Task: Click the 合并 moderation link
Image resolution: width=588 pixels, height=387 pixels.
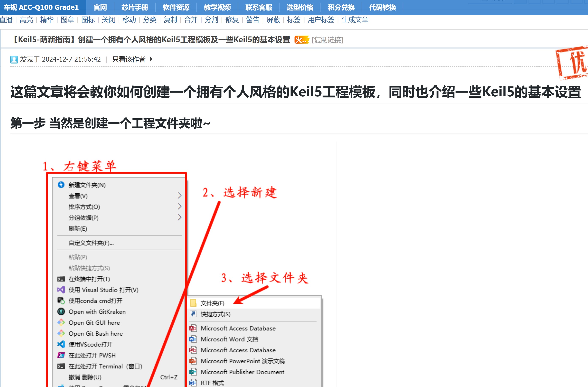Action: coord(191,20)
